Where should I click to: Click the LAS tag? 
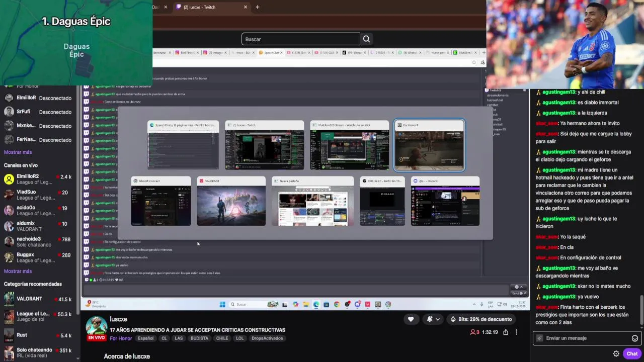coord(179,338)
